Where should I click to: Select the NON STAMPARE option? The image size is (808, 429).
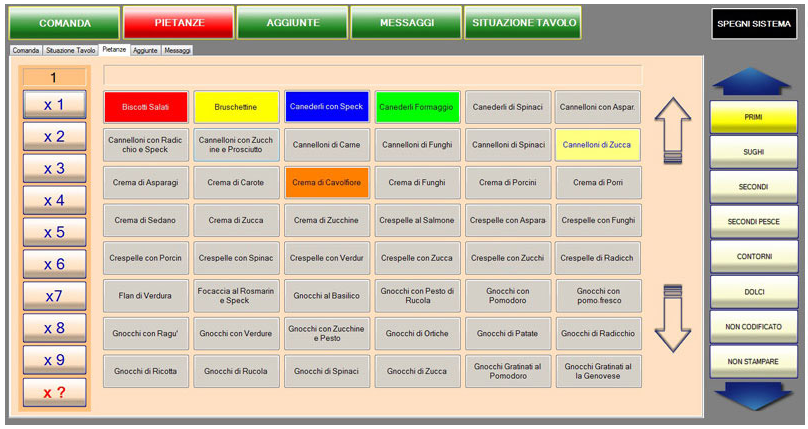[x=753, y=362]
